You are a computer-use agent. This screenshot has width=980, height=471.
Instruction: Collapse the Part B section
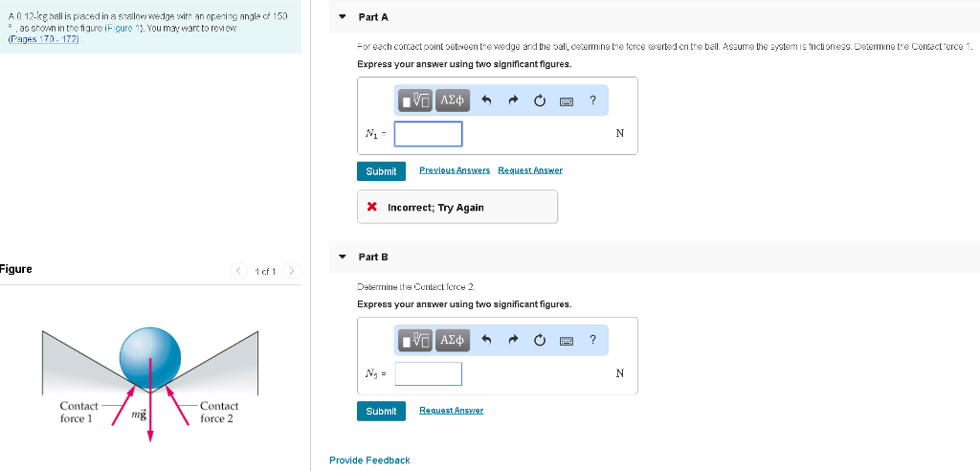[342, 257]
